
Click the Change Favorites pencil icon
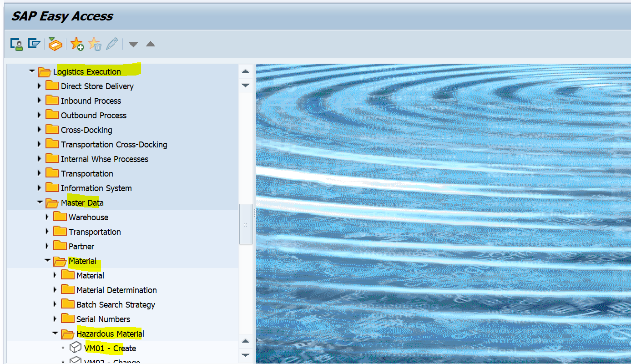tap(112, 44)
